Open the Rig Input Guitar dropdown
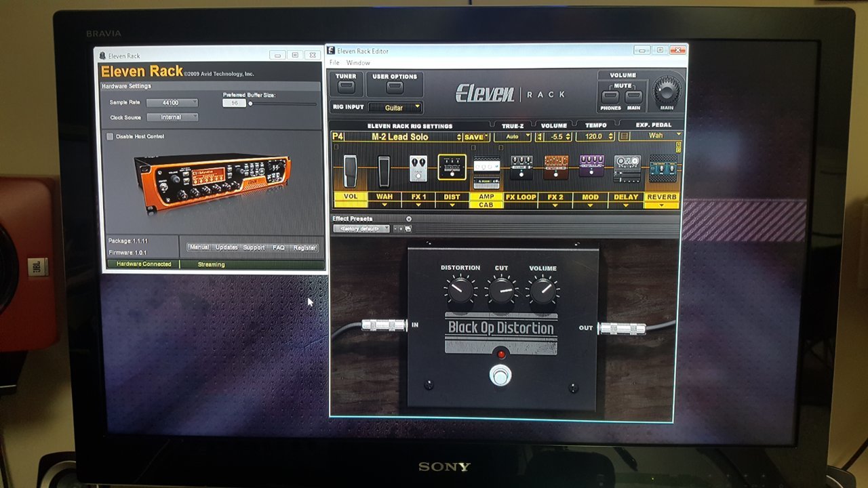The width and height of the screenshot is (868, 488). pyautogui.click(x=395, y=107)
